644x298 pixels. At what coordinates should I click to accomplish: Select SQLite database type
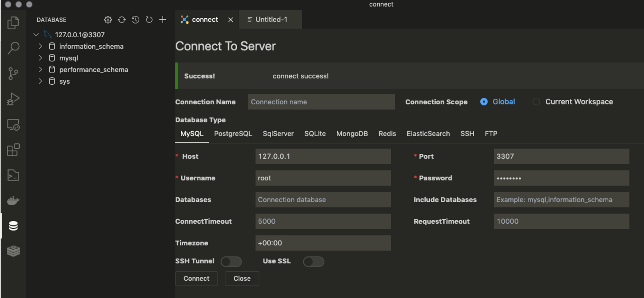coord(315,134)
